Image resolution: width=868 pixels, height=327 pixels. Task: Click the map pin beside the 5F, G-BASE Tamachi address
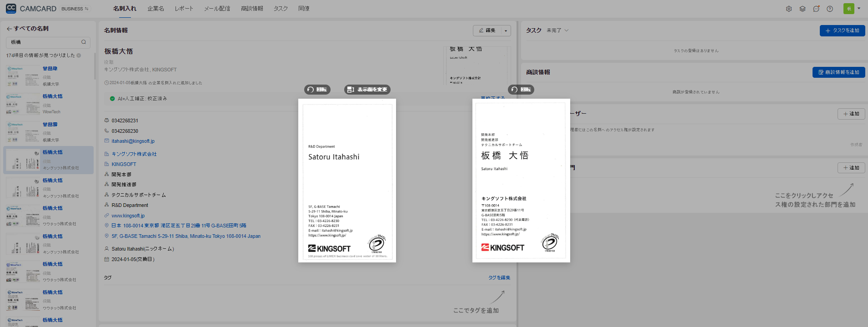click(x=107, y=236)
